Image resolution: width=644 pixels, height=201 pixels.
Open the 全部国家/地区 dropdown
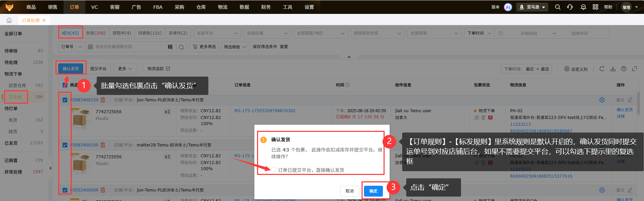(x=321, y=33)
